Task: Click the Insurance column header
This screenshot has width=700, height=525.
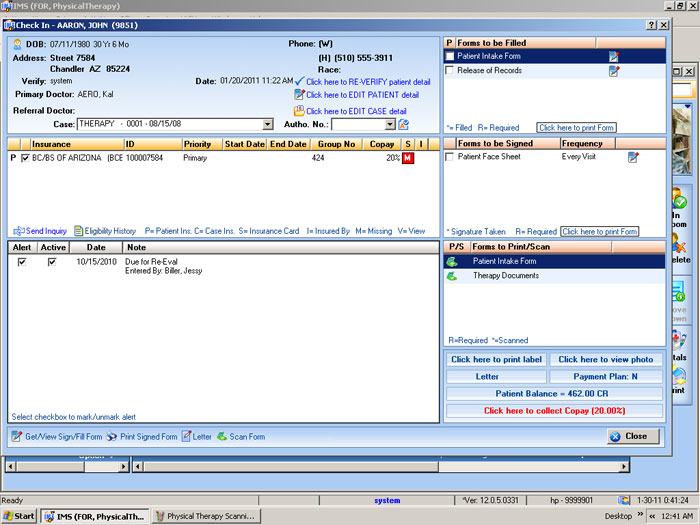Action: (77, 144)
